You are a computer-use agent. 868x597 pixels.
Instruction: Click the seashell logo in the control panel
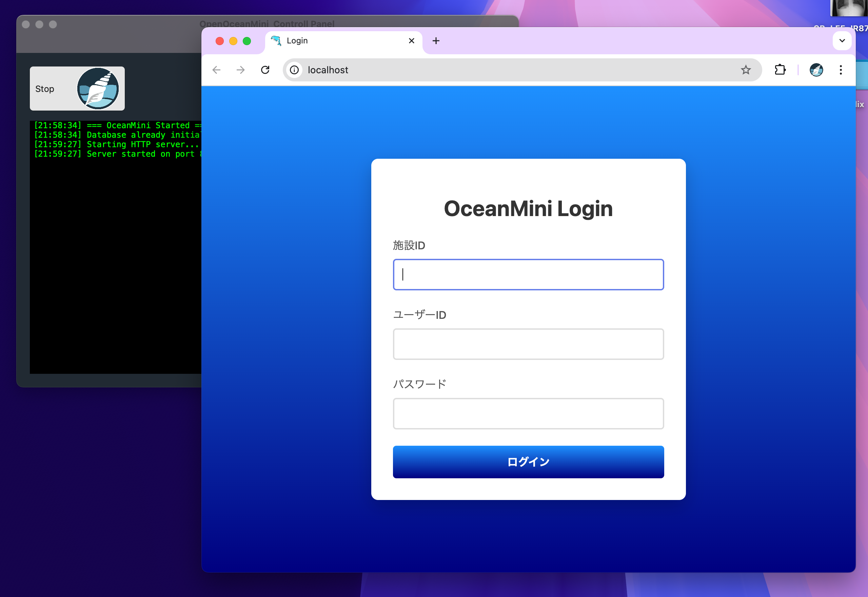98,89
